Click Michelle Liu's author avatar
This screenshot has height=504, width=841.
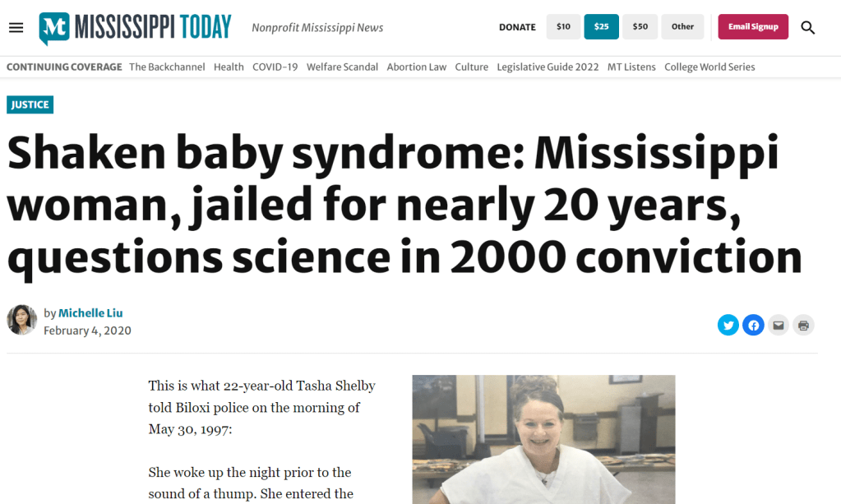22,321
